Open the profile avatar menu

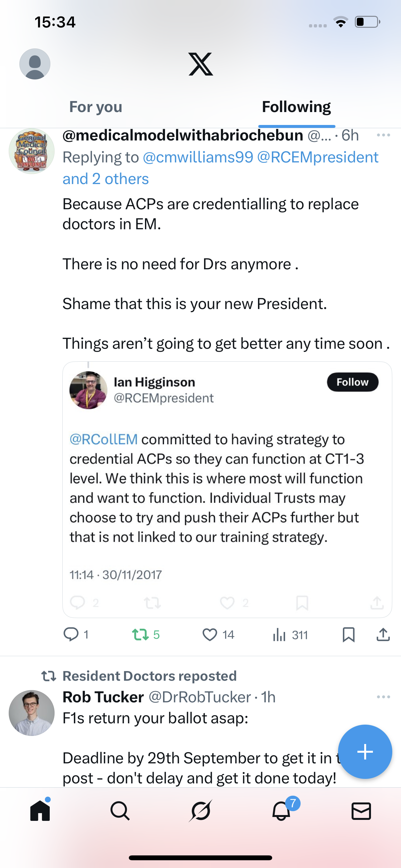[x=35, y=64]
